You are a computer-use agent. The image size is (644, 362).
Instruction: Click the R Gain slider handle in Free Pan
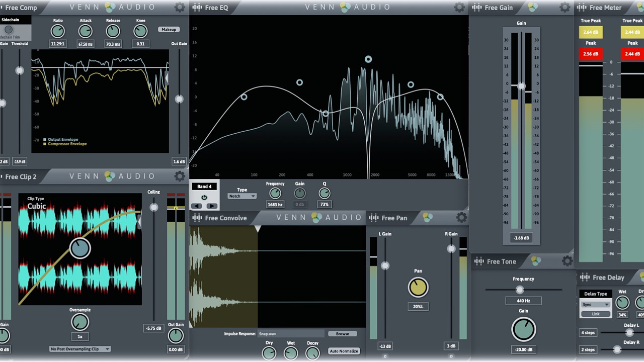pyautogui.click(x=451, y=249)
